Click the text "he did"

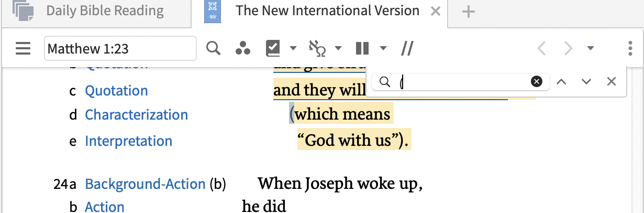click(264, 206)
